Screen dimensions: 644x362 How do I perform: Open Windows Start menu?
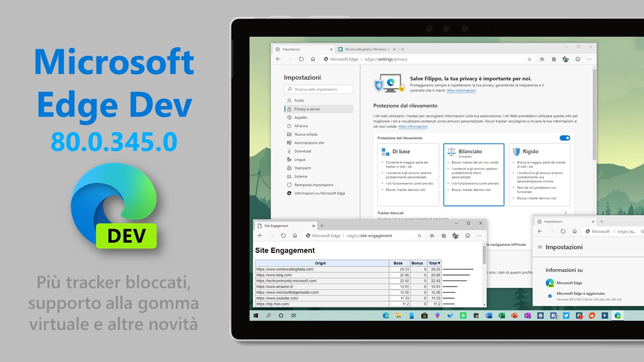(x=256, y=315)
